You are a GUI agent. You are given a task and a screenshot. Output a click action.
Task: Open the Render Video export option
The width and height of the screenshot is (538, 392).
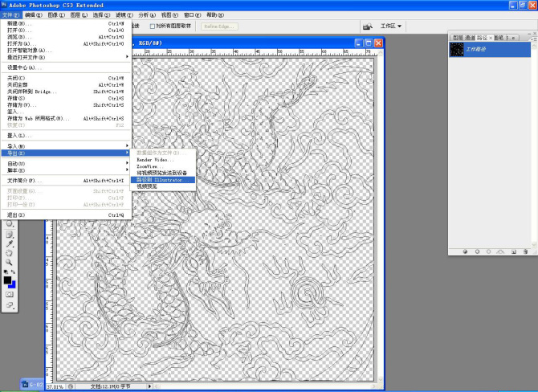tap(155, 159)
